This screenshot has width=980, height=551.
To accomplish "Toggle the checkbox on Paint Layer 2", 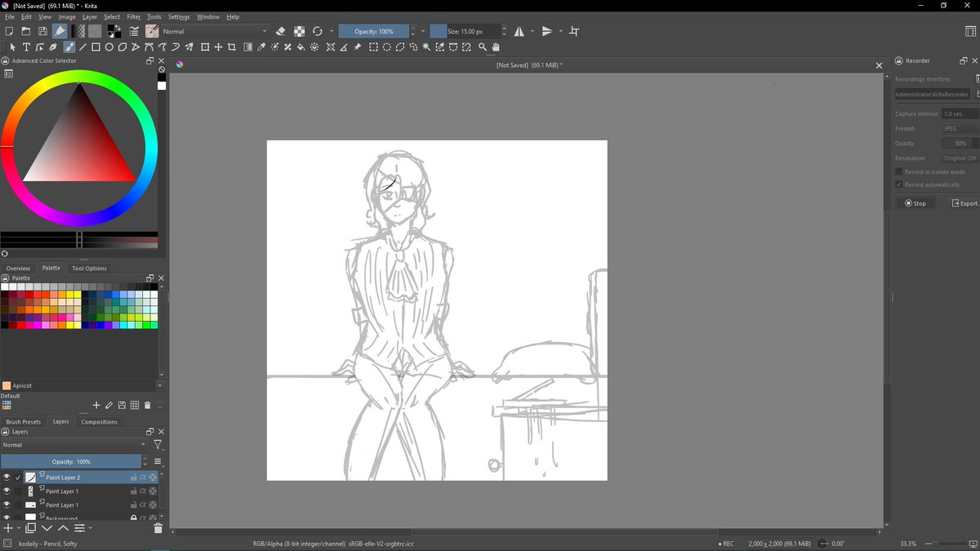I will click(18, 478).
